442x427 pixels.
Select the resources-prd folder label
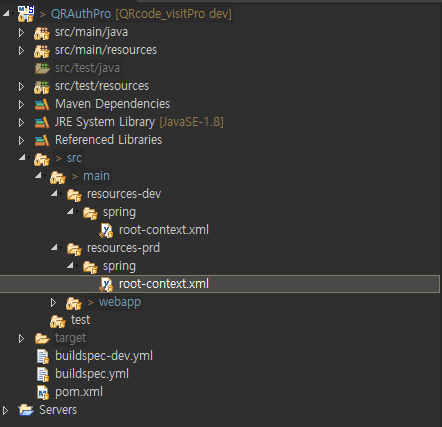pos(123,248)
